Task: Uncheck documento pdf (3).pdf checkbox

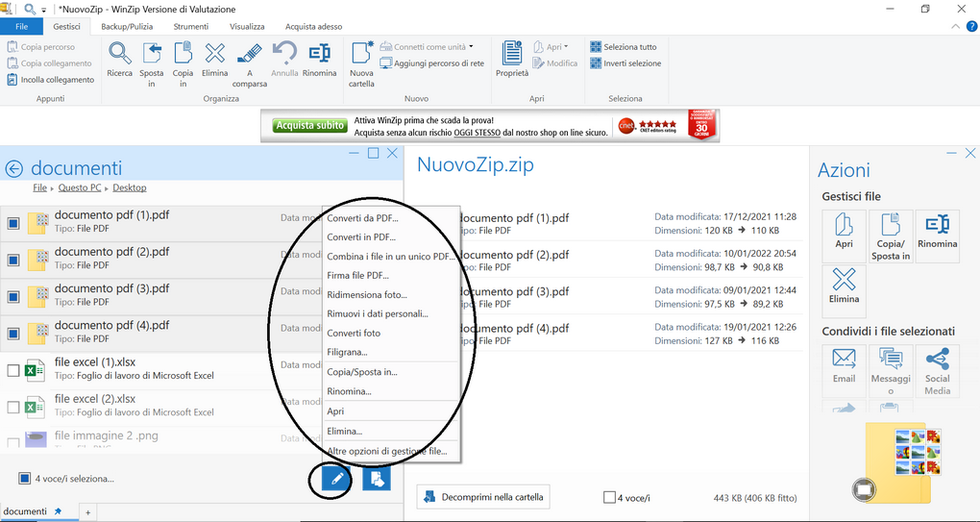Action: coord(13,297)
